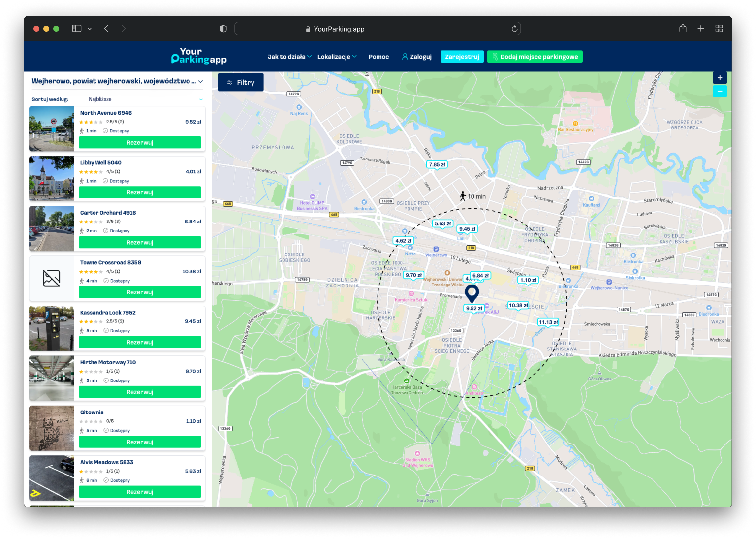This screenshot has width=756, height=539.
Task: Select the 7.85 zł price marker
Action: [437, 165]
